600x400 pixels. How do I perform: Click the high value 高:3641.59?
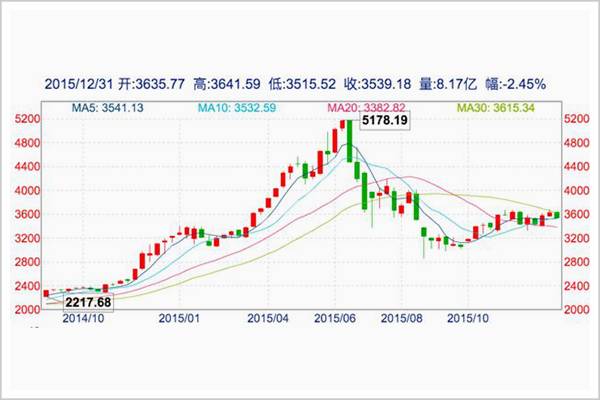coord(227,84)
